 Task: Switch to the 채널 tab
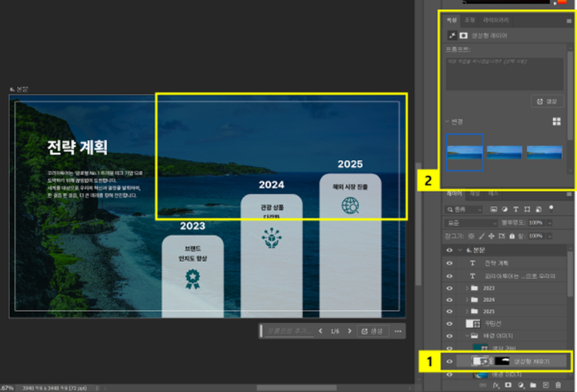coord(475,194)
